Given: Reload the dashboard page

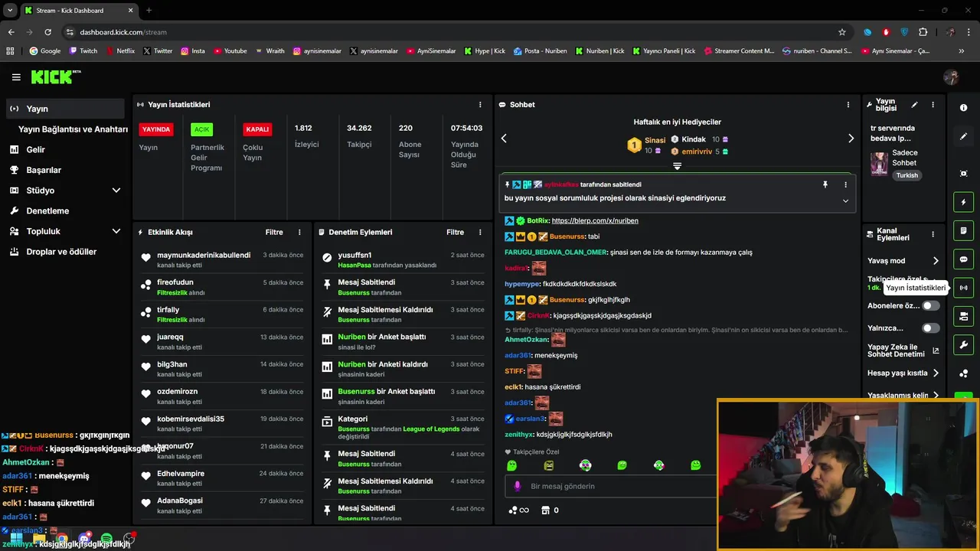Looking at the screenshot, I should click(x=47, y=32).
